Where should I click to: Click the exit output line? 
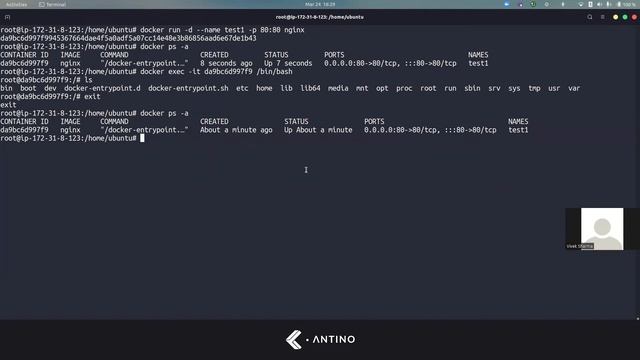[8, 105]
